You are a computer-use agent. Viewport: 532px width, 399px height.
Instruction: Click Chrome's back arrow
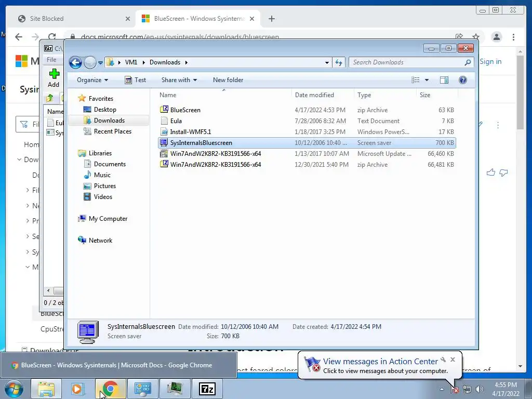(x=19, y=37)
